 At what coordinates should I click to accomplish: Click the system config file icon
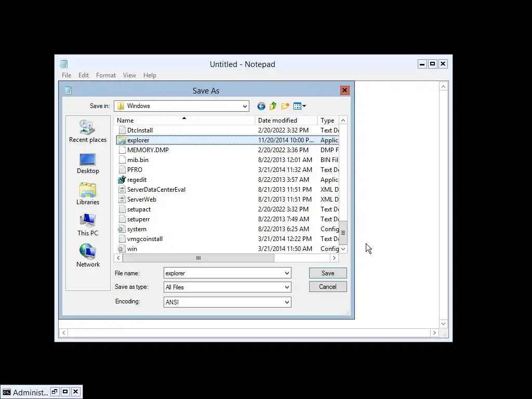pos(122,229)
